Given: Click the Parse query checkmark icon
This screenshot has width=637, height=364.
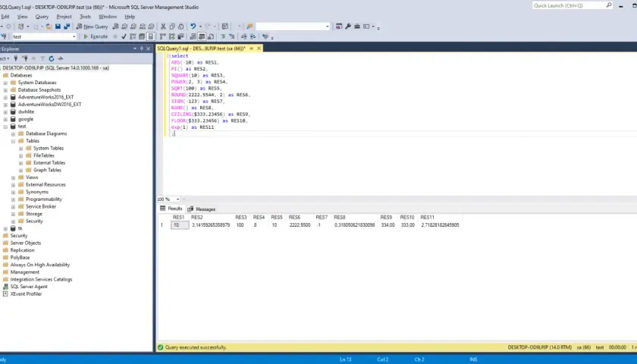Looking at the screenshot, I should click(x=124, y=36).
